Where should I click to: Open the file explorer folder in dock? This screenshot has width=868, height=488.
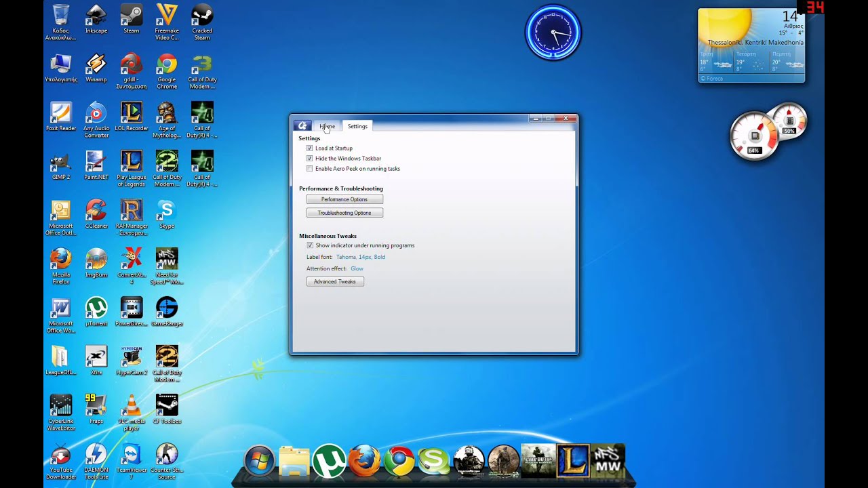tap(294, 462)
